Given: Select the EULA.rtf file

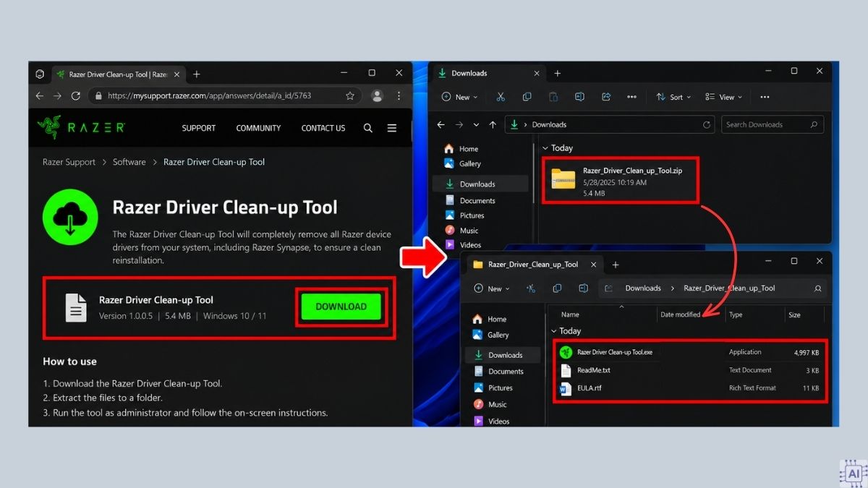Looking at the screenshot, I should click(692, 388).
